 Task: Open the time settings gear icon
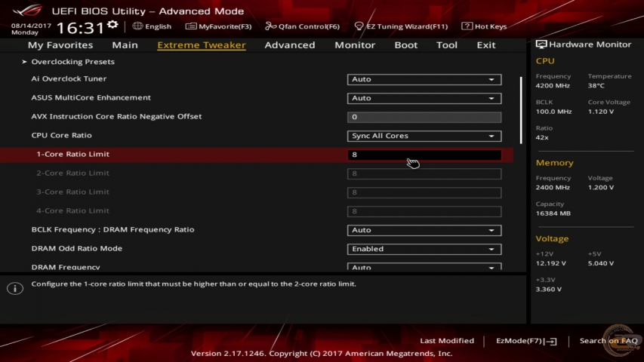pyautogui.click(x=112, y=25)
